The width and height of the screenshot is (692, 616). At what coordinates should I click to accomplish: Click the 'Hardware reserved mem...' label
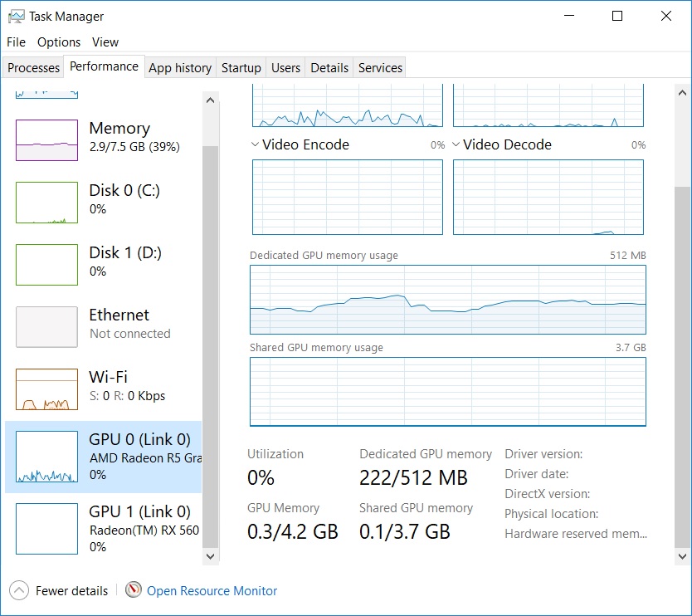coord(576,534)
